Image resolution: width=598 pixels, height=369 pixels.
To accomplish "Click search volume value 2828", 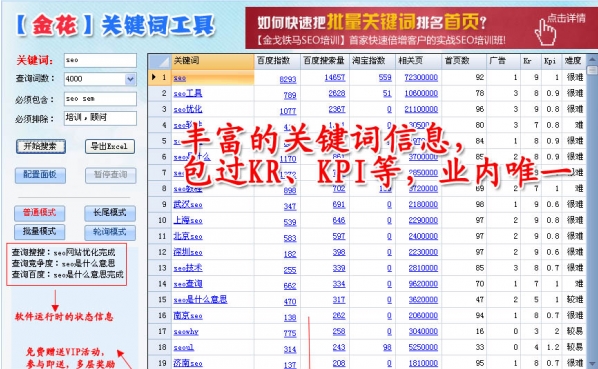I will click(337, 94).
